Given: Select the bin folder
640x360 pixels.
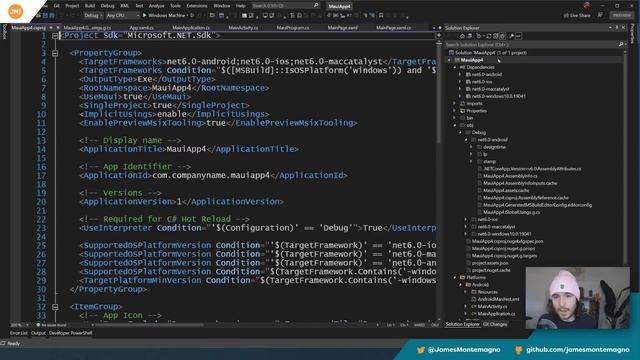Looking at the screenshot, I should click(x=469, y=118).
